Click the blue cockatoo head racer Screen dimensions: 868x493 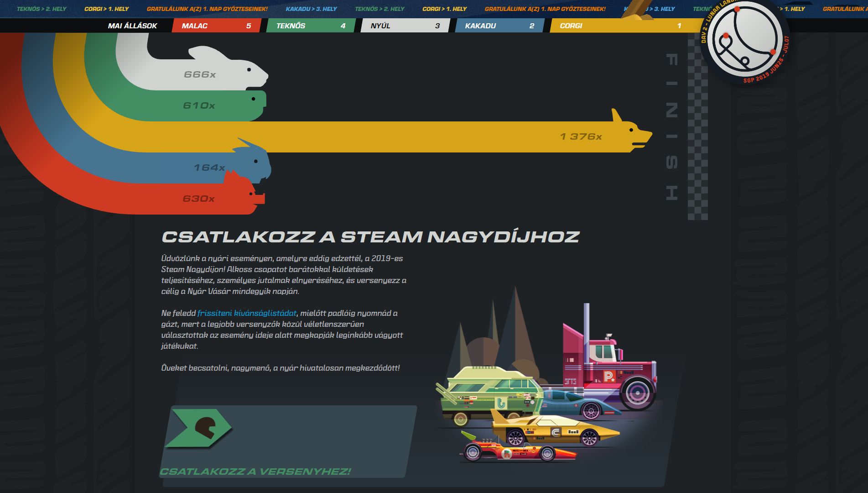point(253,161)
